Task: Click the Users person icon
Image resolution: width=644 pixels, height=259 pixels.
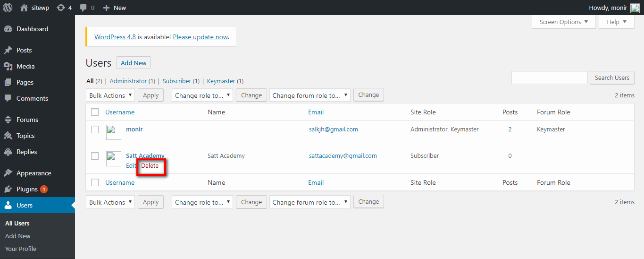Action: pos(8,205)
